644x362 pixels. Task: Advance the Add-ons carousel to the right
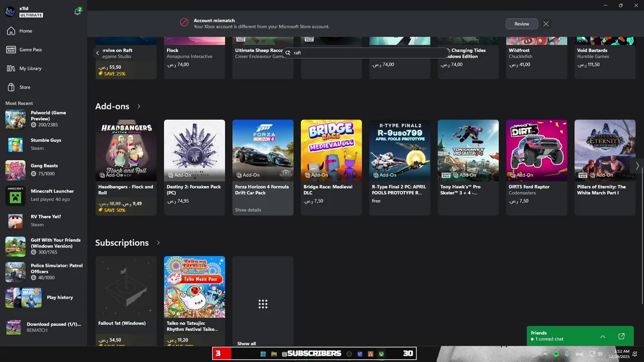pos(637,165)
